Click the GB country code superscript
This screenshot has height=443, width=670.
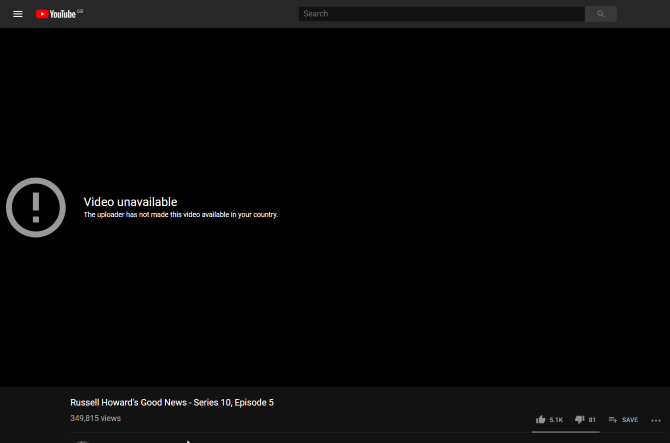80,11
